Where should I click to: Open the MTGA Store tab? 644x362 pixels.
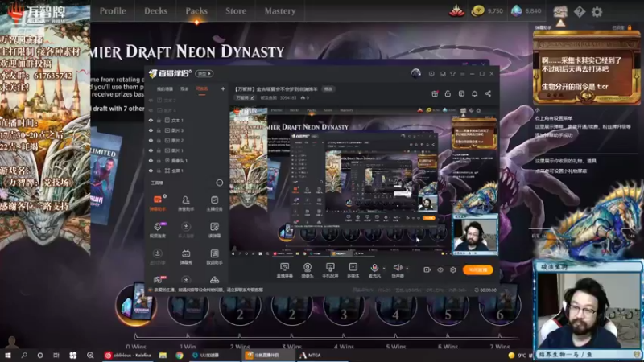coord(236,11)
